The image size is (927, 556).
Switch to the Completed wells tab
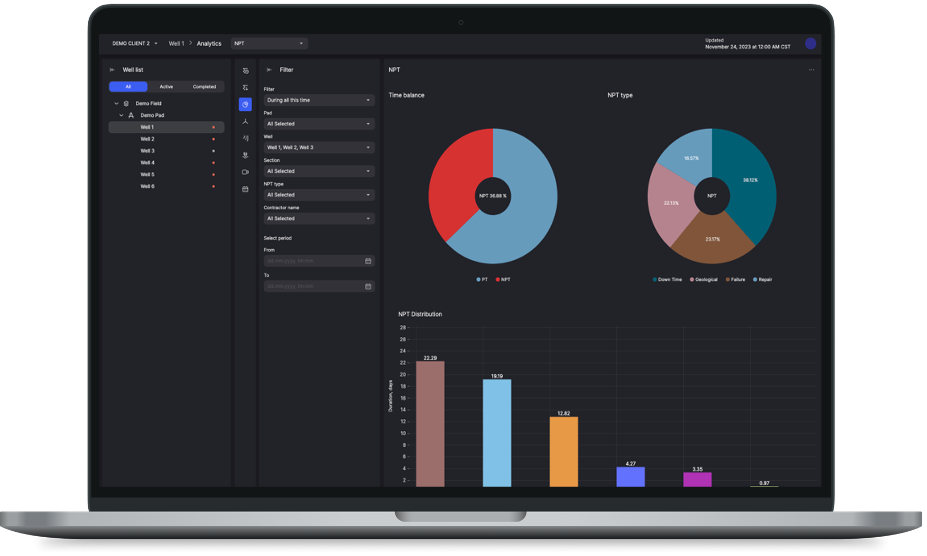point(204,86)
